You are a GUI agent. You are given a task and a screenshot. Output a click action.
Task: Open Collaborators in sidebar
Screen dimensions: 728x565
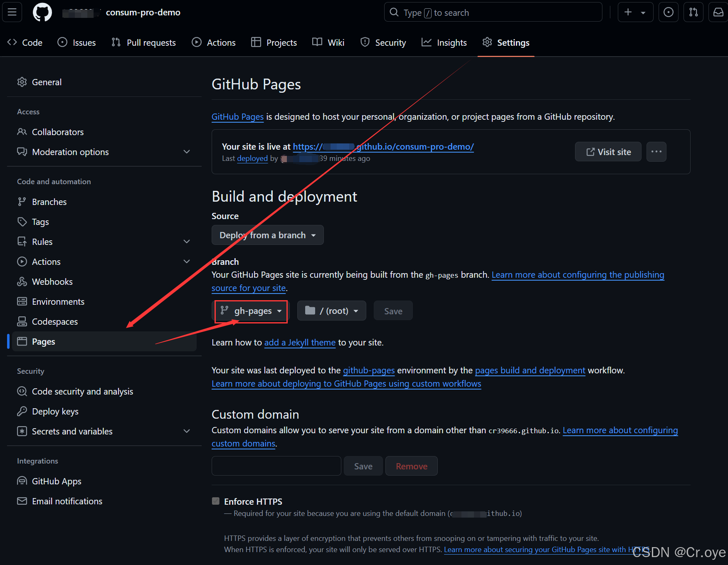coord(104,132)
